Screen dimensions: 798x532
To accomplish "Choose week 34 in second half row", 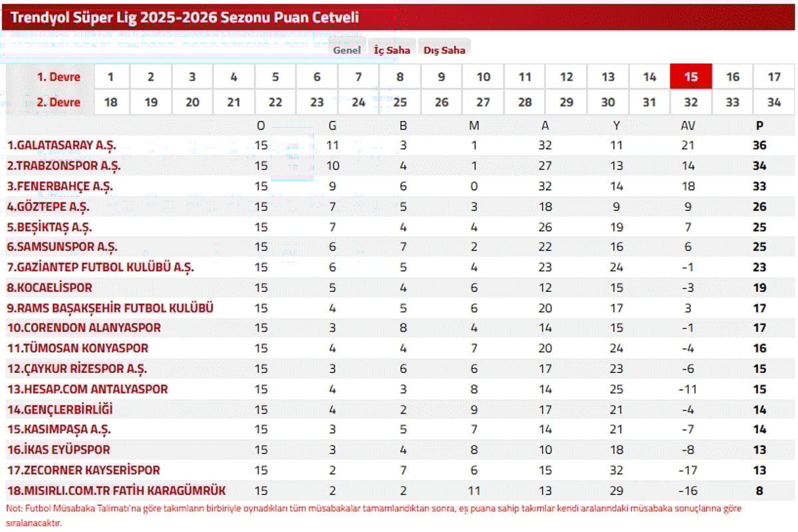I will [x=774, y=102].
